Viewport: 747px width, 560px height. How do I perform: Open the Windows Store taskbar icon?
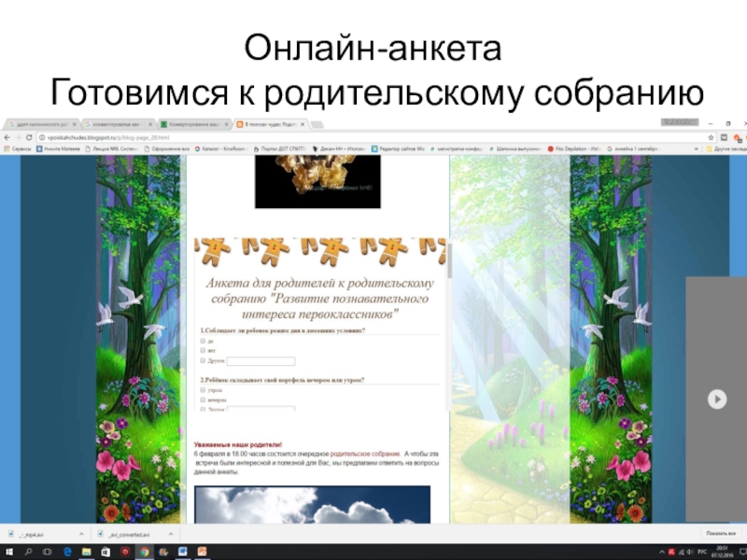pos(106,552)
